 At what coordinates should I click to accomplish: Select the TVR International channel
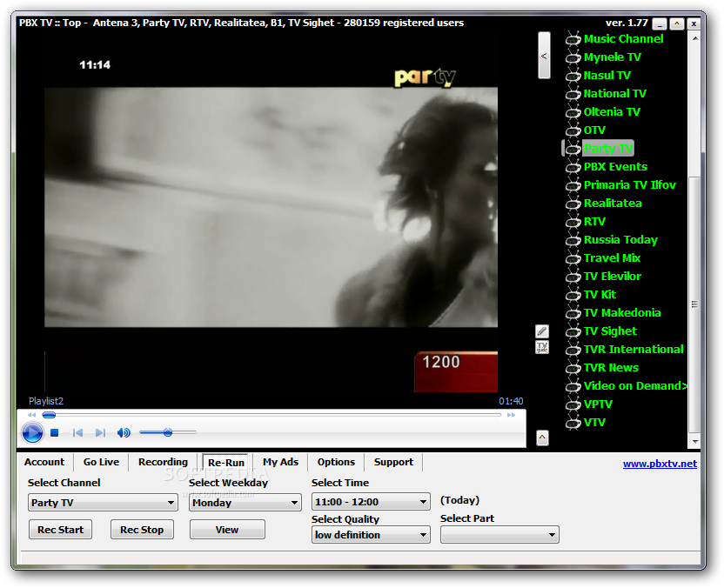(x=633, y=350)
